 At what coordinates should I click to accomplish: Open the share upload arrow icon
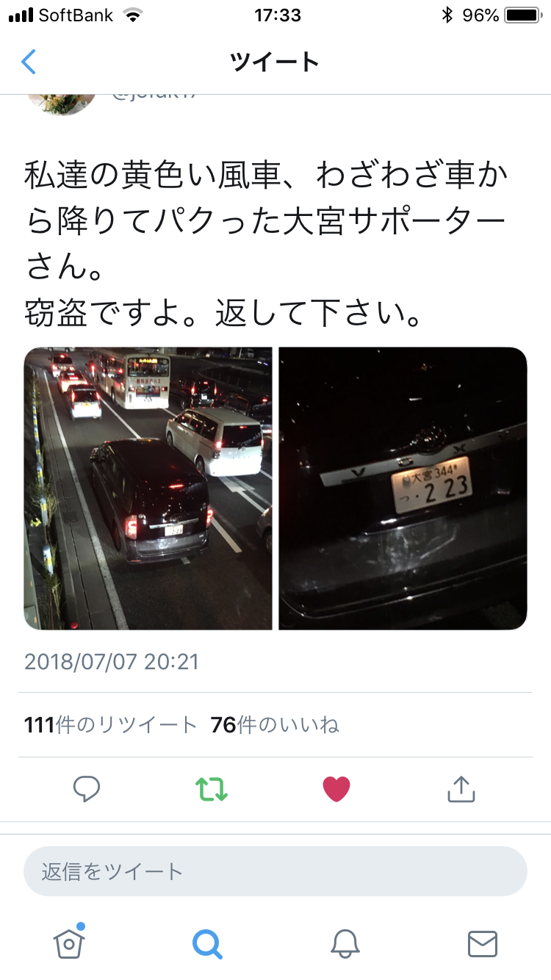461,788
